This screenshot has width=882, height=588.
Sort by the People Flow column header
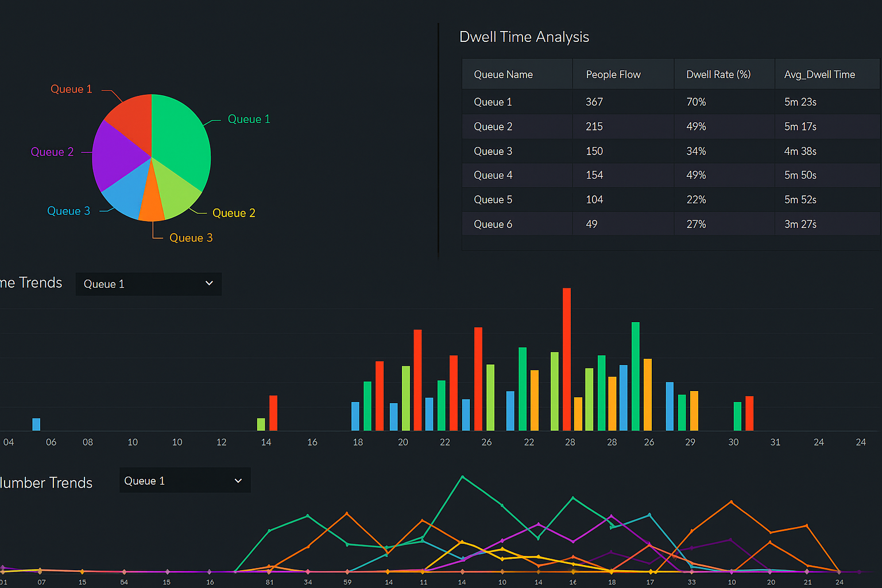click(613, 75)
